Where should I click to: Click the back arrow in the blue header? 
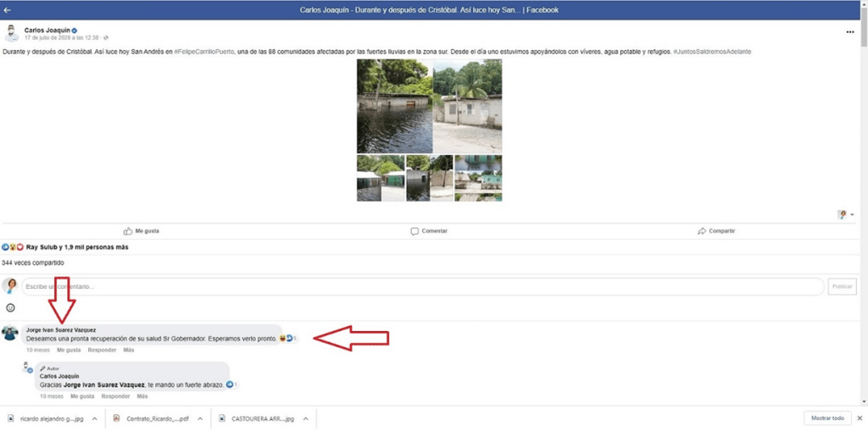(8, 10)
